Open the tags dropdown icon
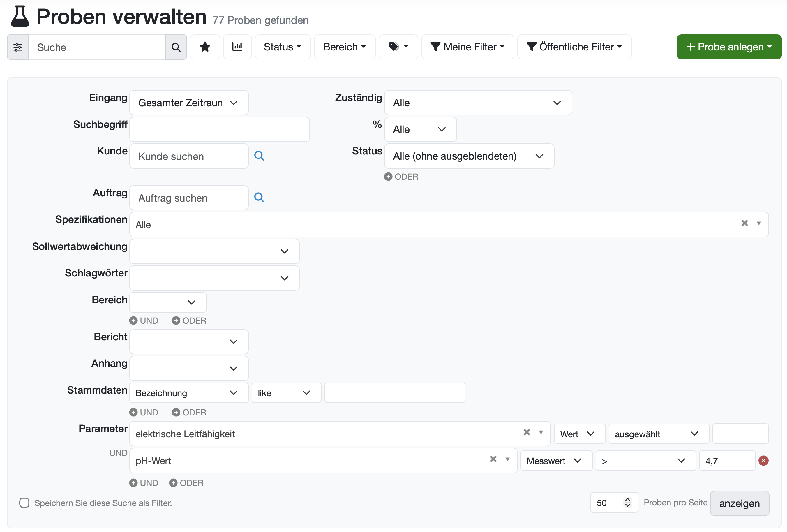 pos(398,47)
